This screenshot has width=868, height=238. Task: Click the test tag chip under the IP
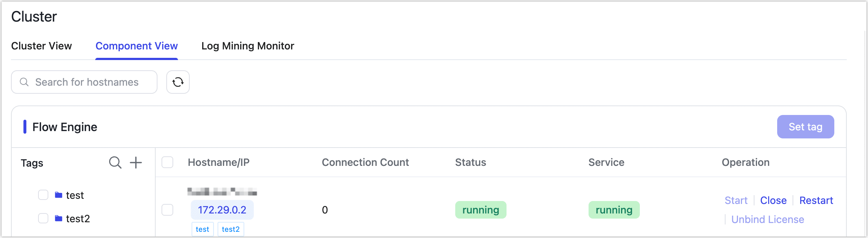click(x=203, y=229)
